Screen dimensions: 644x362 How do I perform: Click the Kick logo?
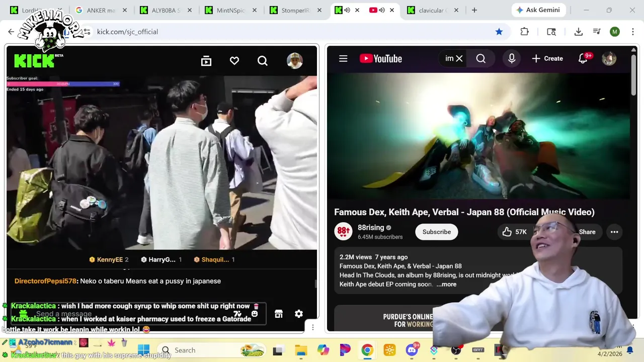coord(34,60)
